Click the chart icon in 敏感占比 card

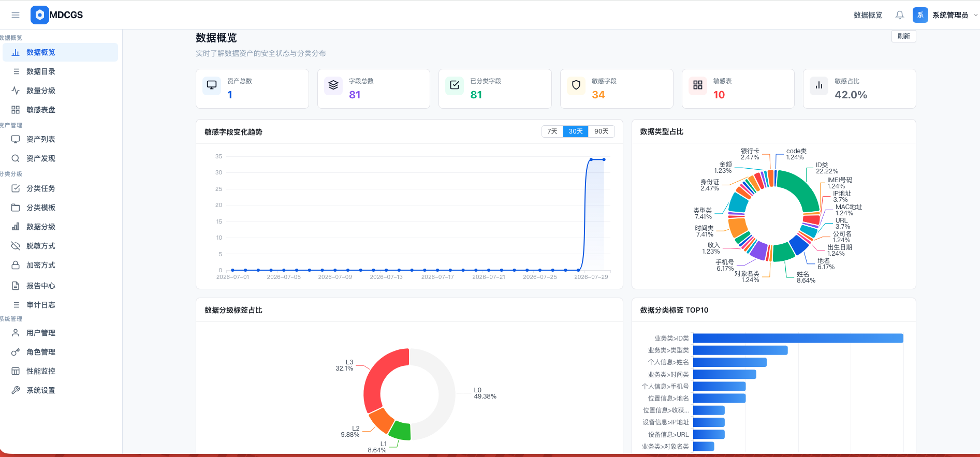pos(819,85)
